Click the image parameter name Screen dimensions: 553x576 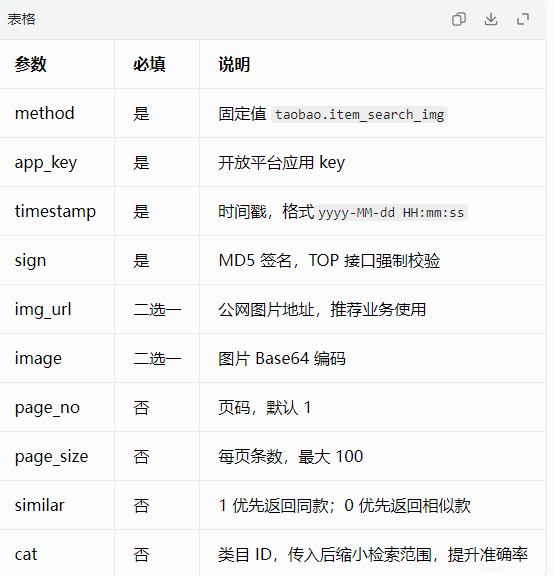(38, 359)
